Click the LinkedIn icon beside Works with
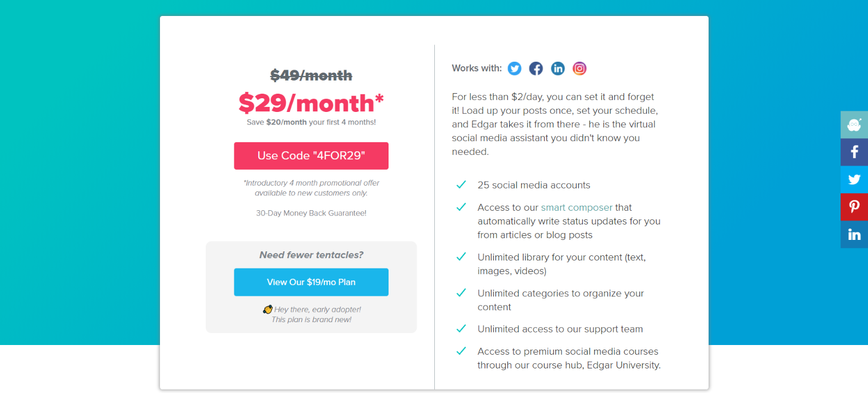868x393 pixels. click(558, 69)
